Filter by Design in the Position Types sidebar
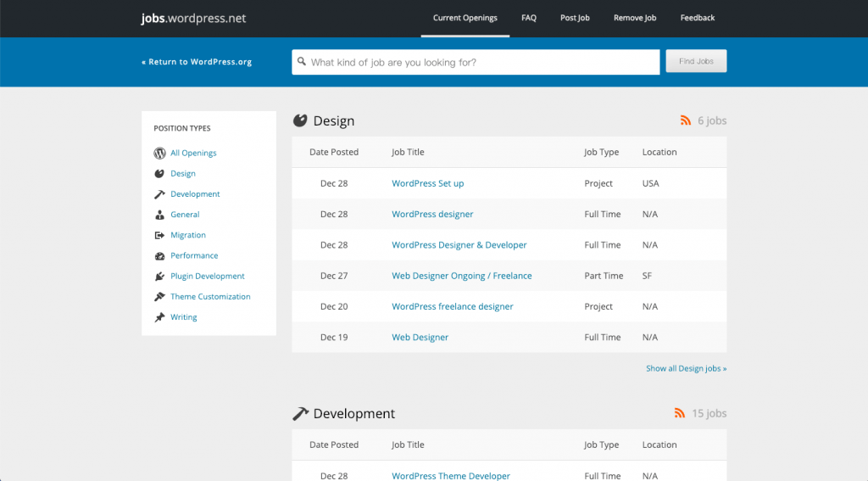Image resolution: width=868 pixels, height=481 pixels. click(183, 173)
